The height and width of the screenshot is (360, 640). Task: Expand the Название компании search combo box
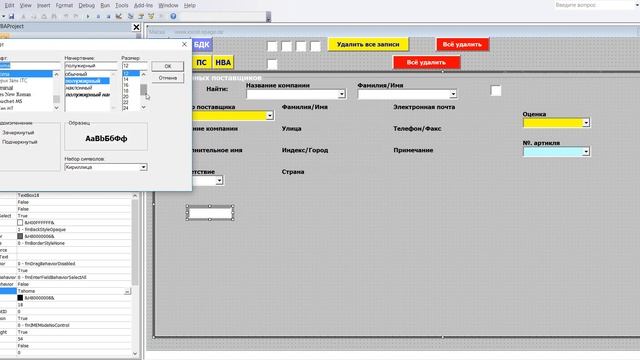pos(342,94)
